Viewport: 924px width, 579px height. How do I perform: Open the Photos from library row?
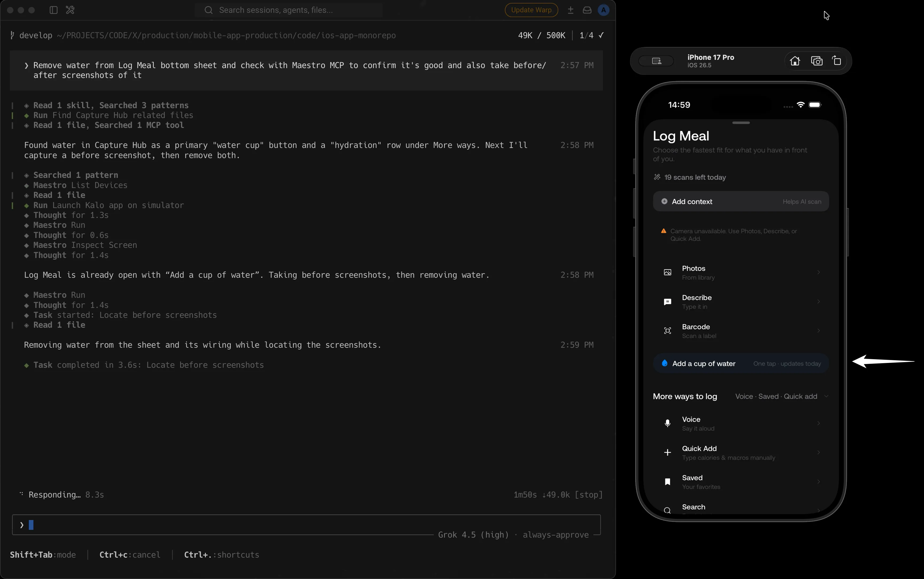click(741, 273)
